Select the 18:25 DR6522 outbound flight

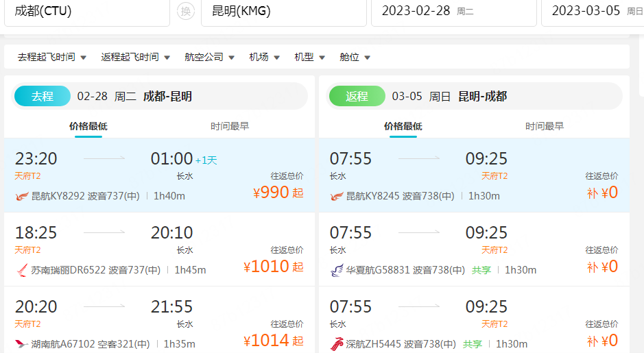(159, 249)
